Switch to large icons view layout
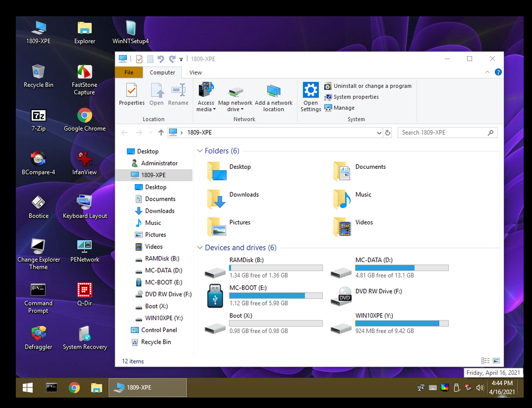532x408 pixels. pos(496,361)
